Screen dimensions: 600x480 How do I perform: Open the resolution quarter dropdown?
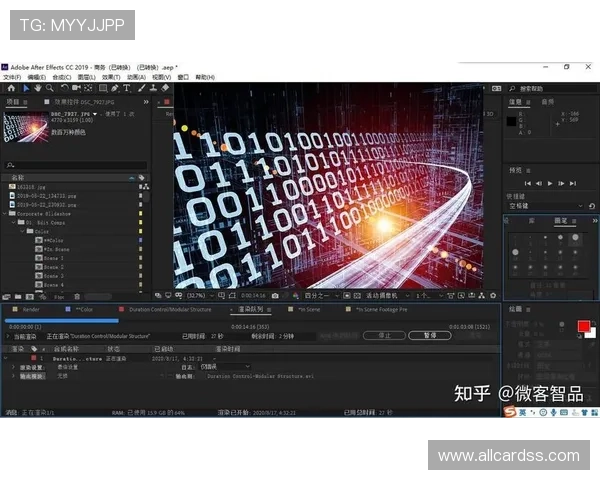pos(321,296)
